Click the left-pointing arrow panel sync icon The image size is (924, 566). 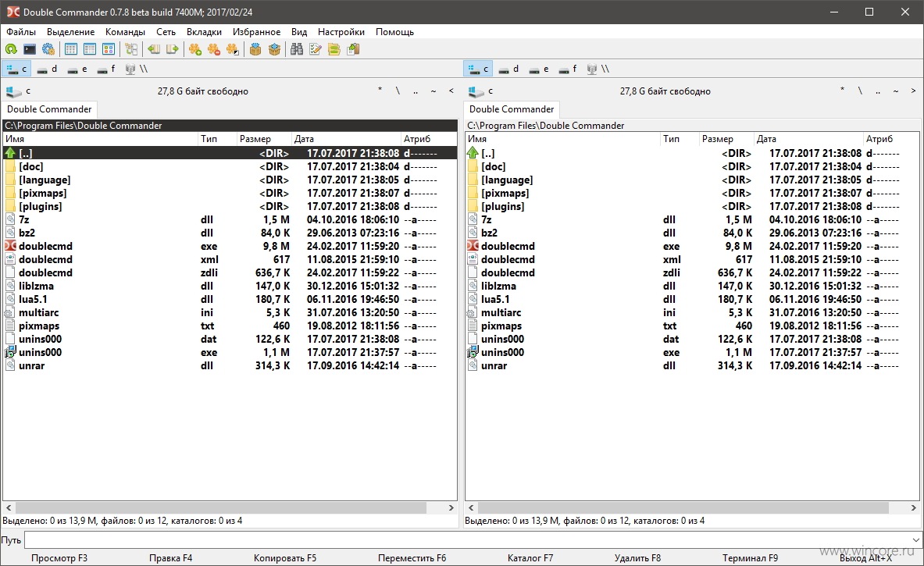click(x=154, y=49)
